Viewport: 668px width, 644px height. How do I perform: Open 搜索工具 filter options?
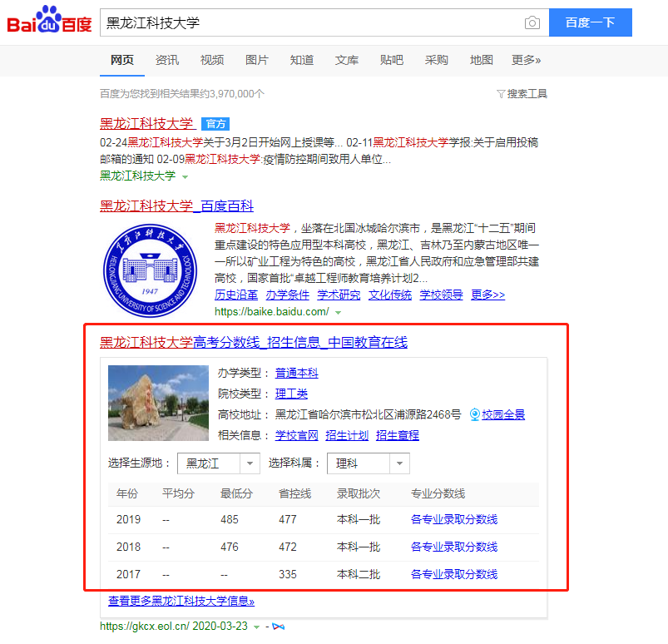[x=522, y=94]
